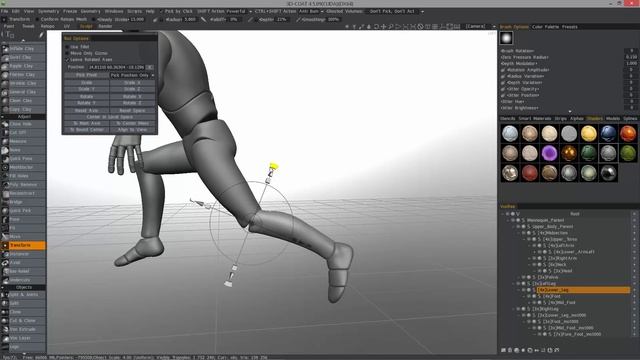Switch to the Render room tab
640x360 pixels.
tap(105, 26)
